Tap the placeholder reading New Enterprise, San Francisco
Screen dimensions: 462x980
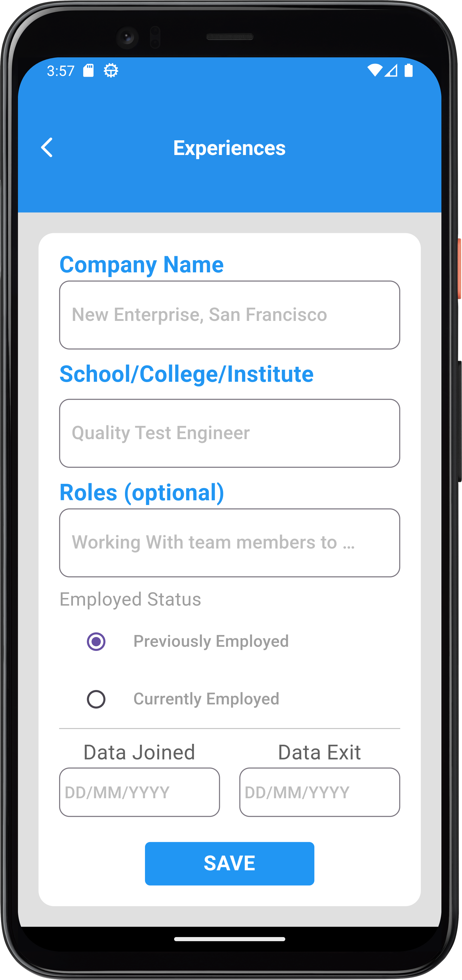pos(199,315)
